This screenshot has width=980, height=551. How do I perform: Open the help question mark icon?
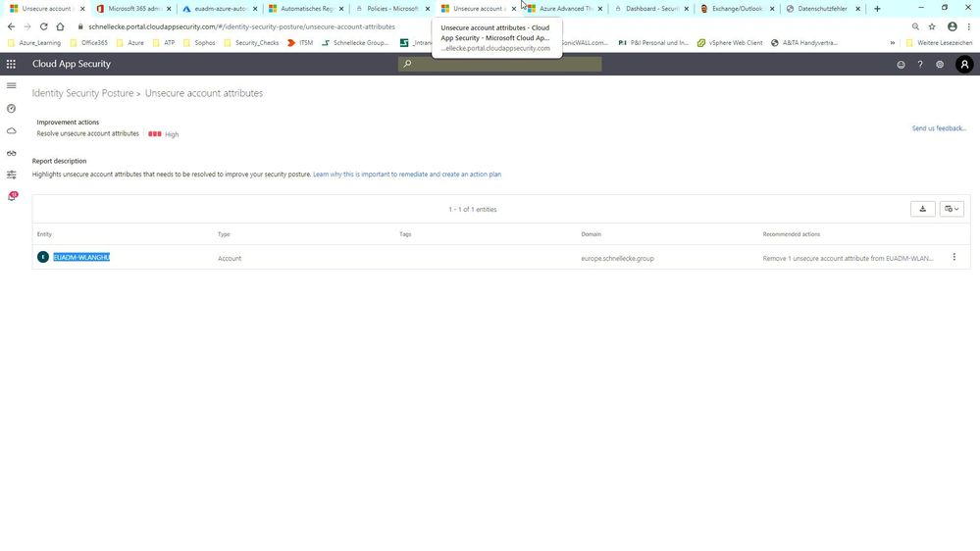point(920,65)
